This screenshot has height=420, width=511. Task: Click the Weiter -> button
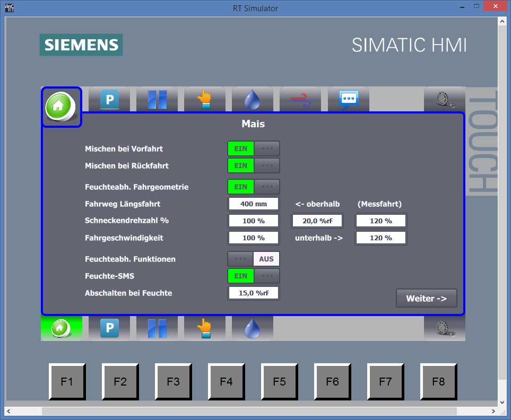(426, 299)
